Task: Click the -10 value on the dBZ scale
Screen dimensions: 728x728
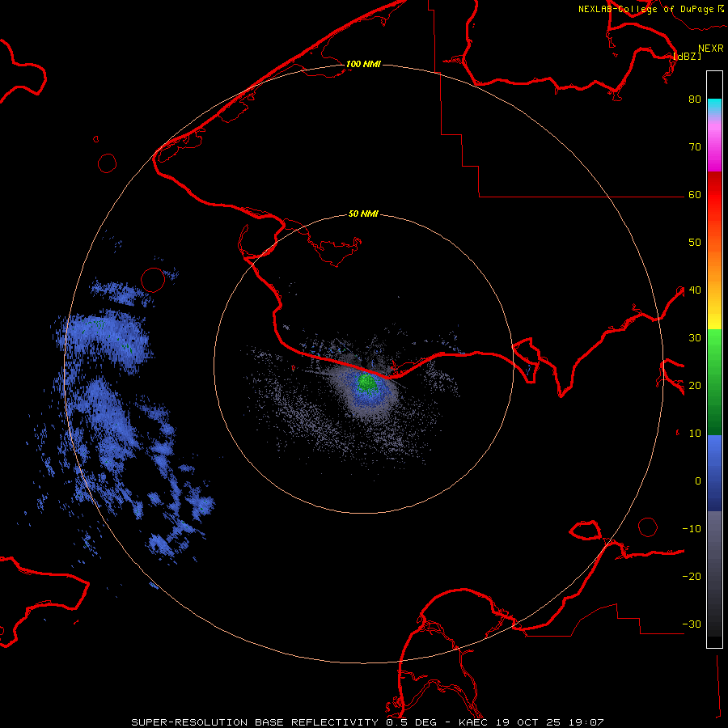Action: (692, 528)
